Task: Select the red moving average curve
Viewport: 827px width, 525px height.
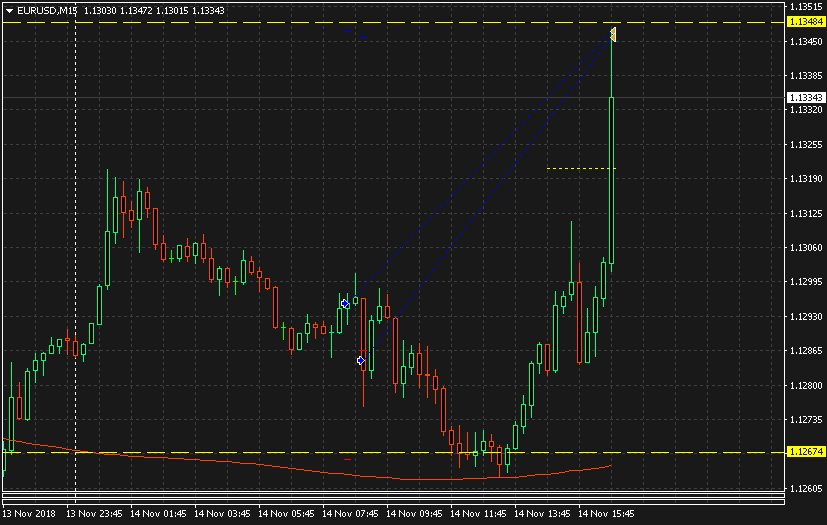Action: point(306,471)
